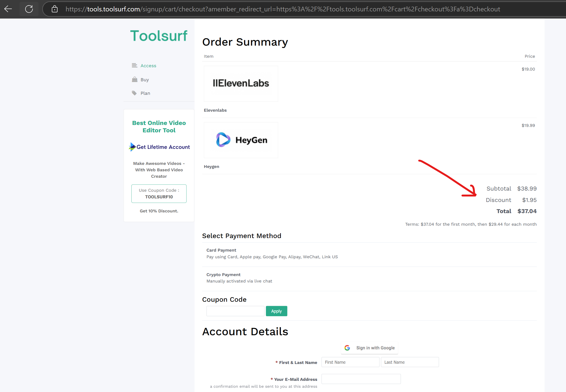The image size is (566, 392).
Task: Open the Access menu item
Action: (148, 66)
